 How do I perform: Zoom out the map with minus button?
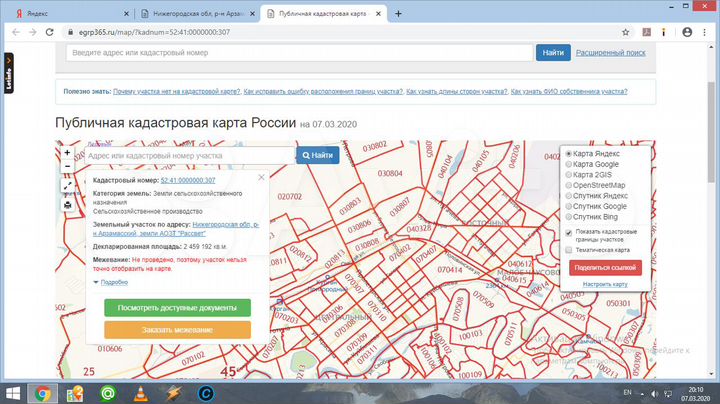(x=68, y=166)
